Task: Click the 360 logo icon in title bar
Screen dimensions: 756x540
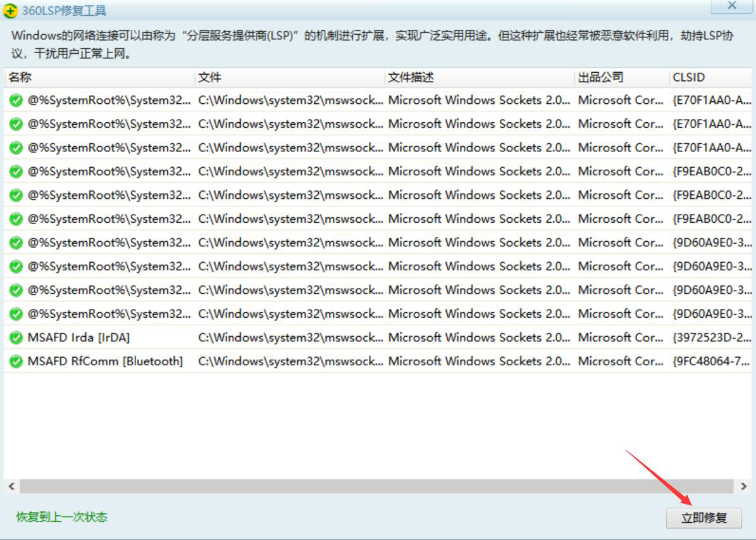Action: (x=10, y=11)
